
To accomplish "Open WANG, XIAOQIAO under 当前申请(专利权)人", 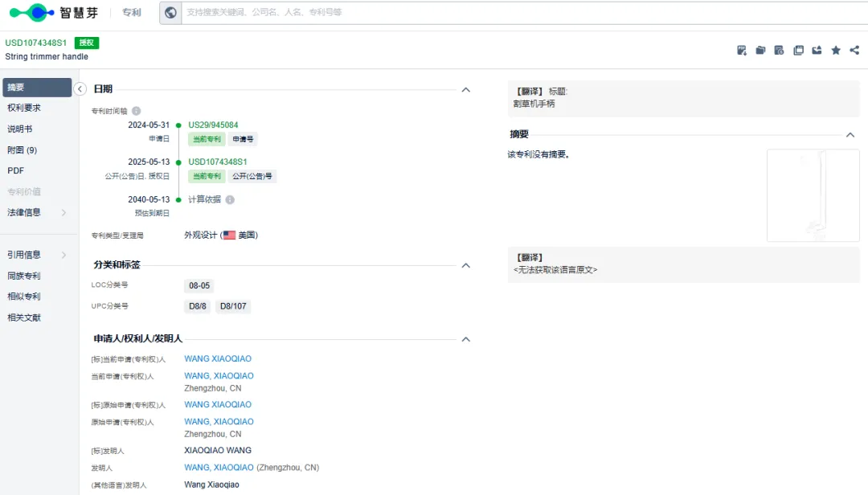I will [219, 376].
